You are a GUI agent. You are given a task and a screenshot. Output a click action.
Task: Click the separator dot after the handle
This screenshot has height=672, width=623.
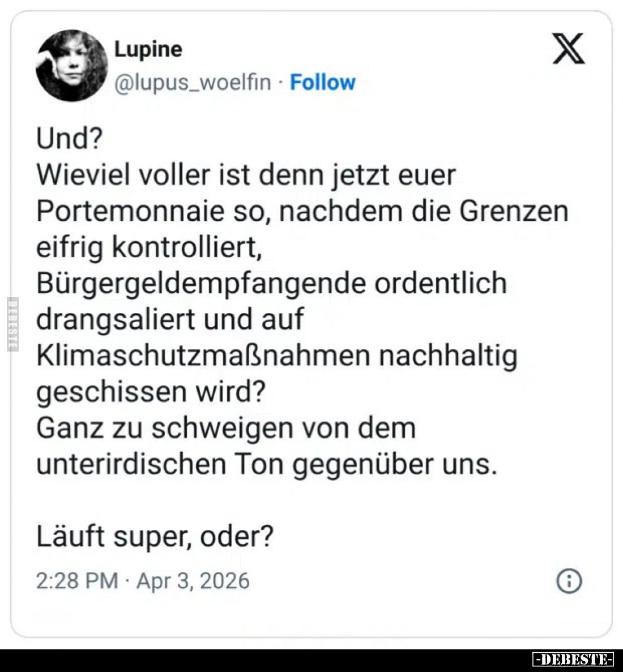[x=280, y=82]
